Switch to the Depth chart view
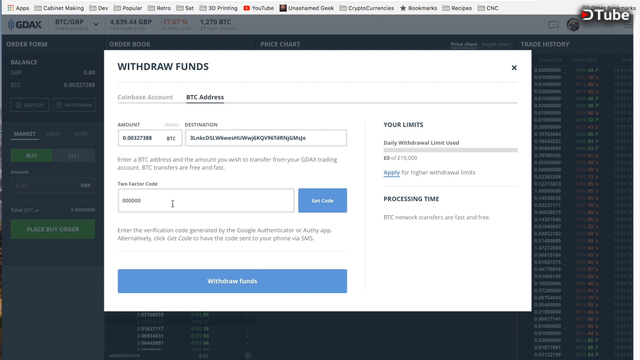This screenshot has width=640, height=360. [496, 44]
